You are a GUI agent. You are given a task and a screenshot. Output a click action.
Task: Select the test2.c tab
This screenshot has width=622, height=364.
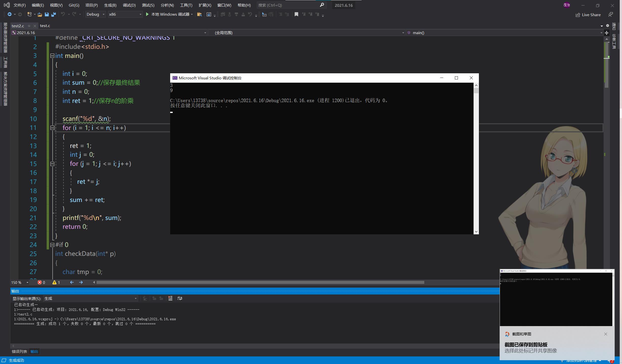18,26
